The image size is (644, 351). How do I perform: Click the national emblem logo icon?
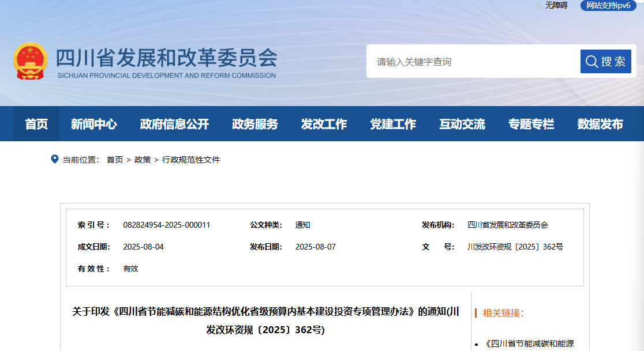coord(31,61)
